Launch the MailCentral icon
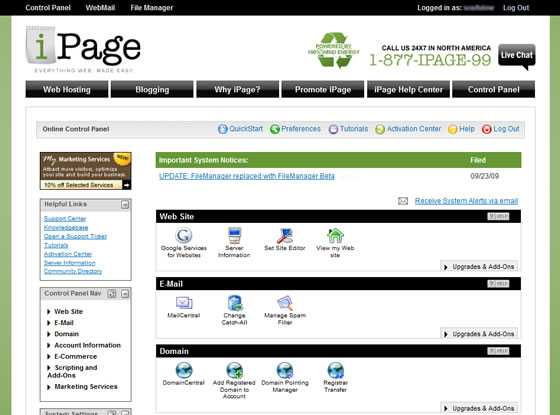The width and height of the screenshot is (560, 415). point(184,303)
